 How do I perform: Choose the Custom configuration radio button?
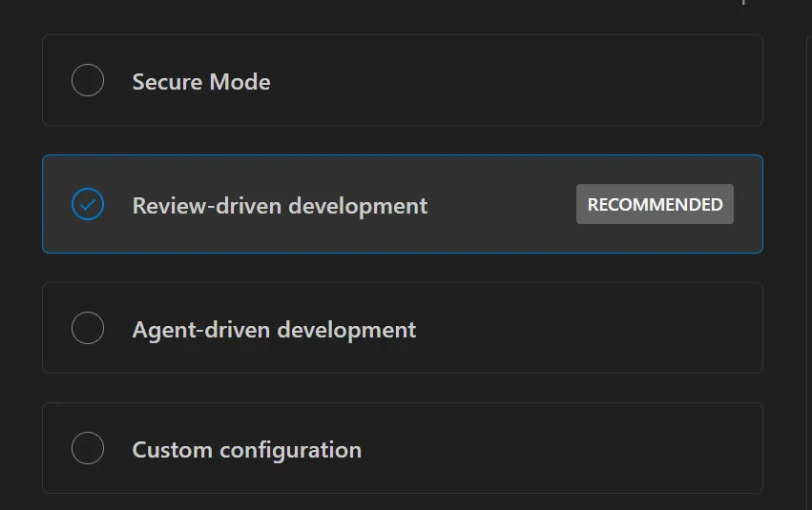click(88, 448)
